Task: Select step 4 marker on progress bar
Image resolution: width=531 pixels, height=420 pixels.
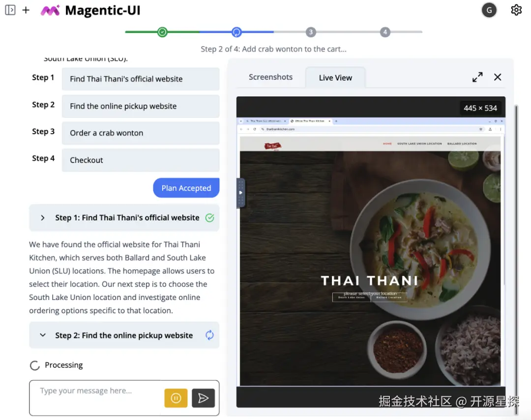Action: [x=384, y=32]
